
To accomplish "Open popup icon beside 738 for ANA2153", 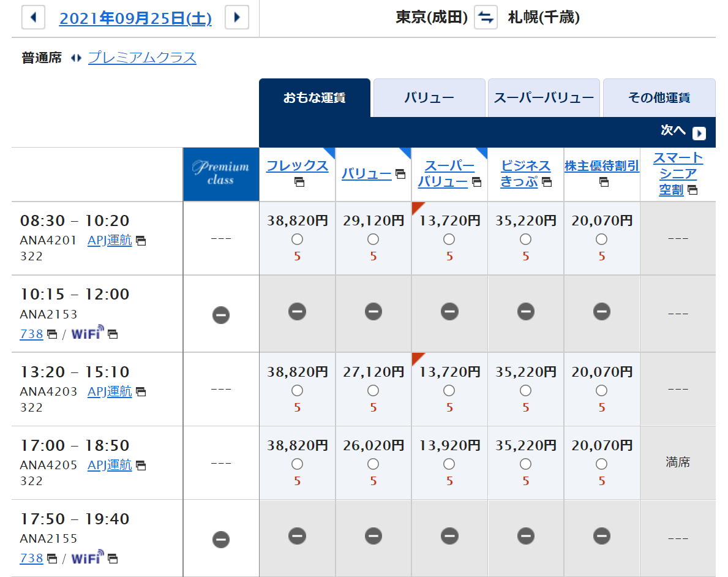I will 52,334.
